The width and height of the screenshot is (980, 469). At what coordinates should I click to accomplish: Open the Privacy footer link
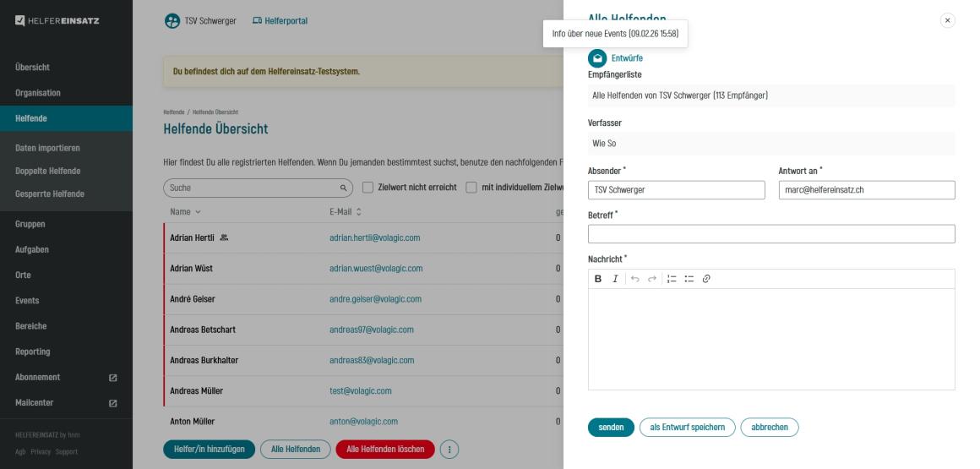click(x=41, y=451)
